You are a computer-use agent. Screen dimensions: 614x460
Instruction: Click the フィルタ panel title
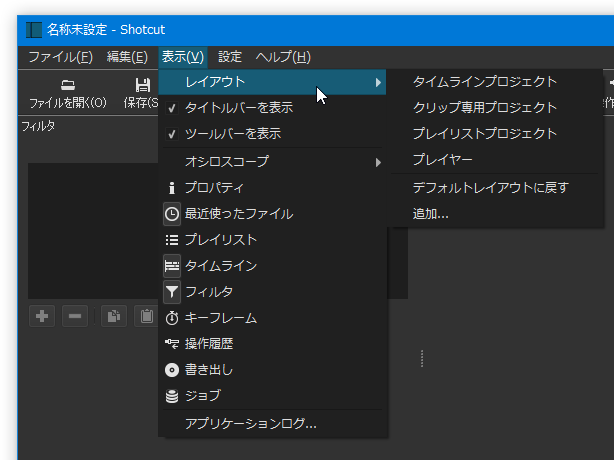click(38, 126)
